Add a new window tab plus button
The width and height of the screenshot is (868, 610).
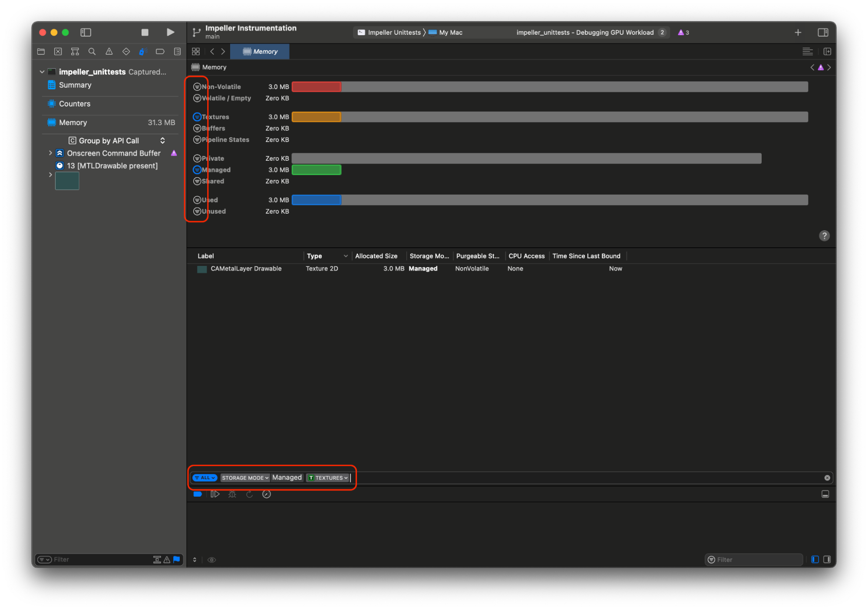tap(798, 32)
